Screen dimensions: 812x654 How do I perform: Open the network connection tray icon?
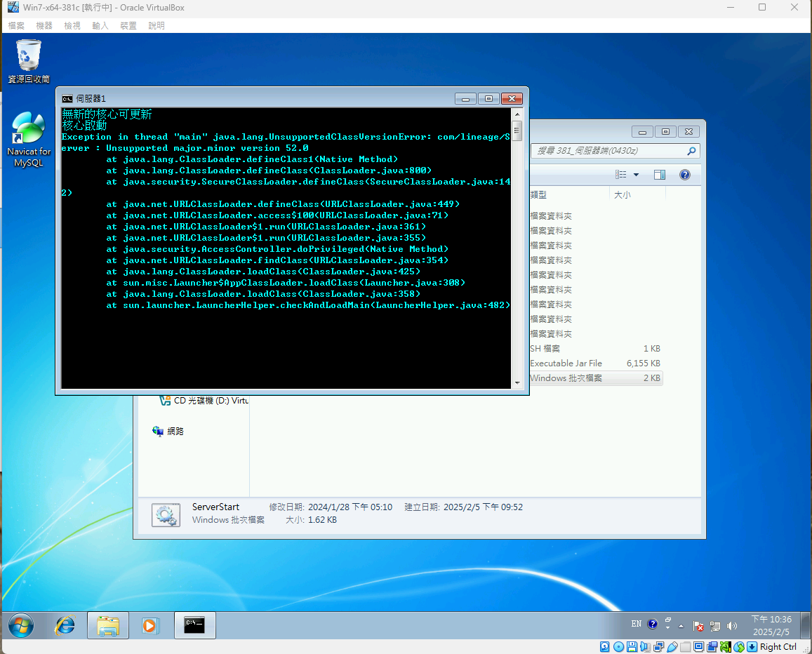pyautogui.click(x=715, y=626)
